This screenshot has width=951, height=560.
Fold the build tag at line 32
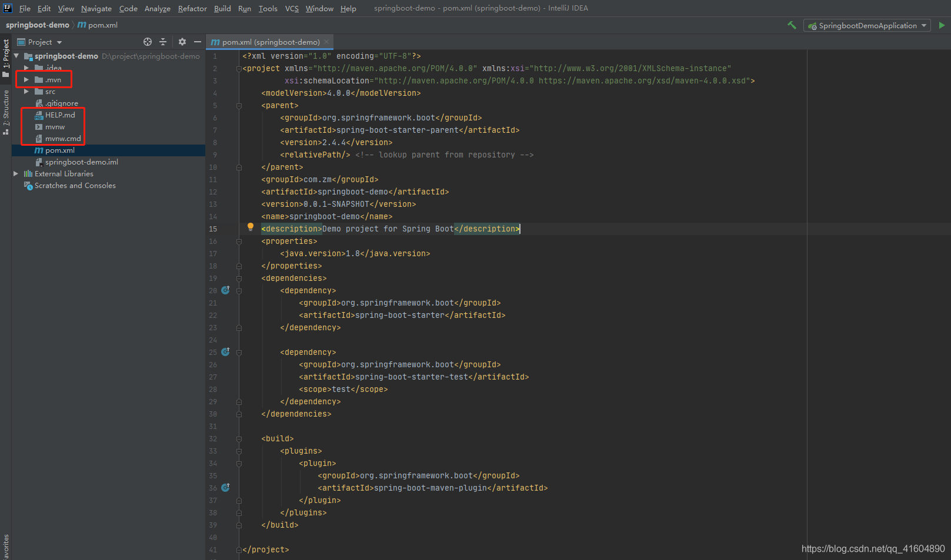click(239, 439)
